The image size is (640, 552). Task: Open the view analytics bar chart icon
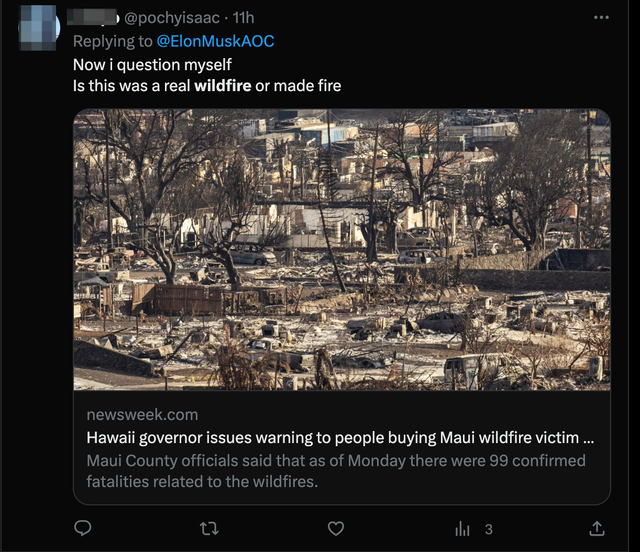[x=463, y=528]
